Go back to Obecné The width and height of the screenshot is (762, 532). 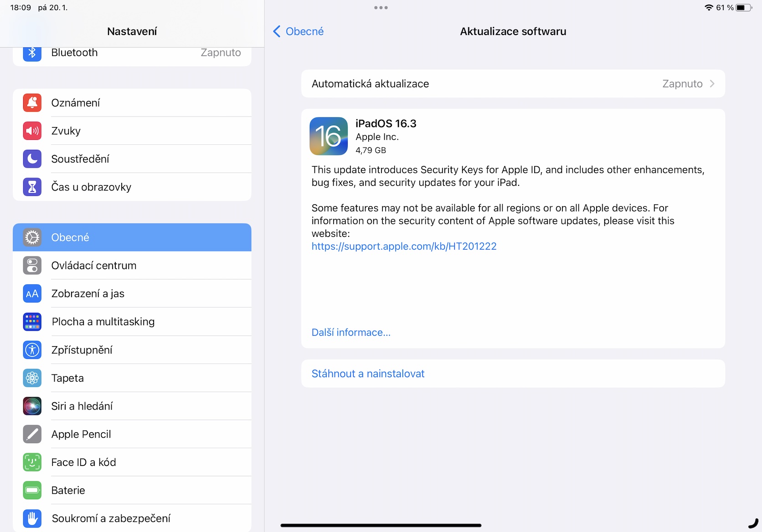pyautogui.click(x=298, y=31)
